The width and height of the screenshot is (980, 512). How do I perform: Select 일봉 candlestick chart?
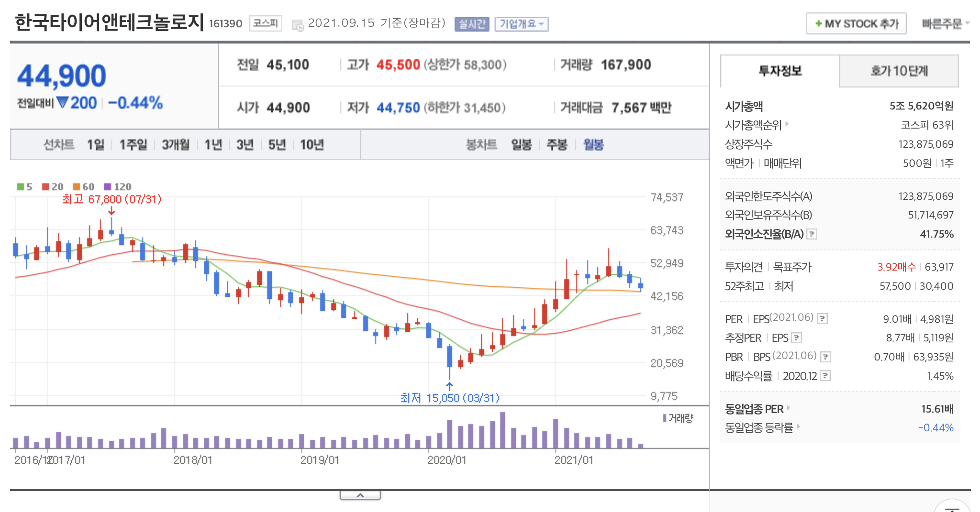point(522,144)
